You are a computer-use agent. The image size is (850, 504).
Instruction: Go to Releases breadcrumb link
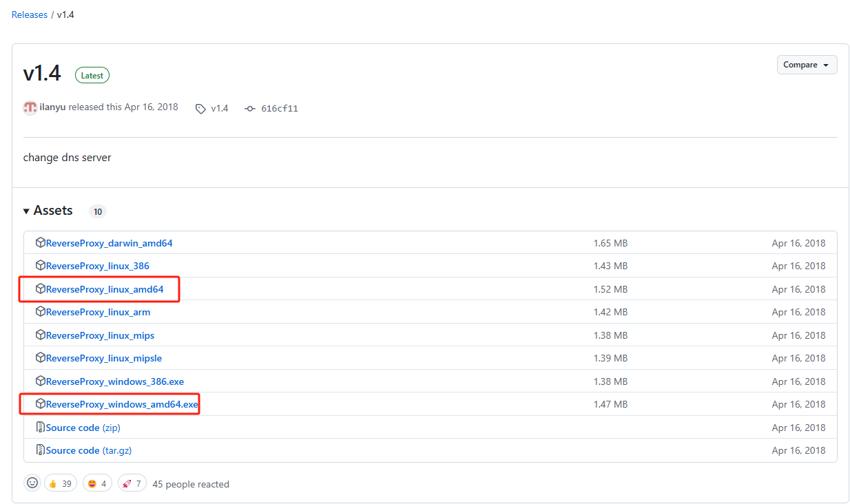pos(30,14)
